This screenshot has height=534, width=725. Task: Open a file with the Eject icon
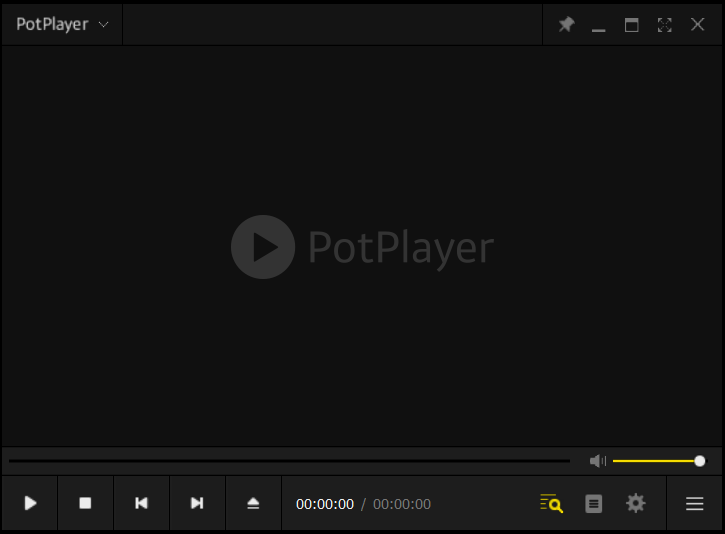[x=253, y=503]
